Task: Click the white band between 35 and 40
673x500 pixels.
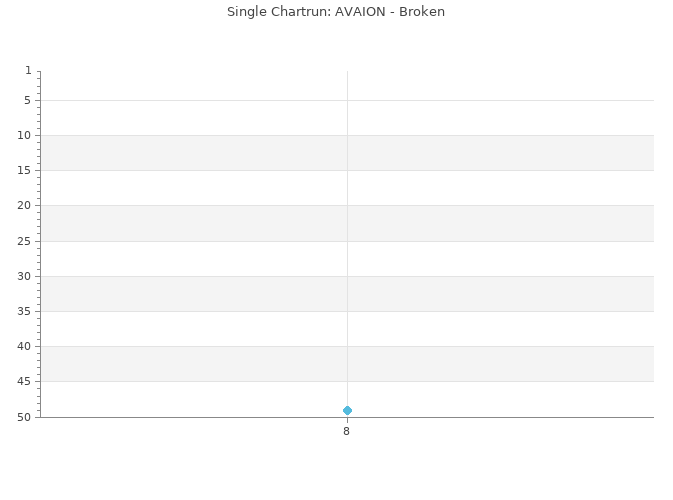Action: (347, 329)
